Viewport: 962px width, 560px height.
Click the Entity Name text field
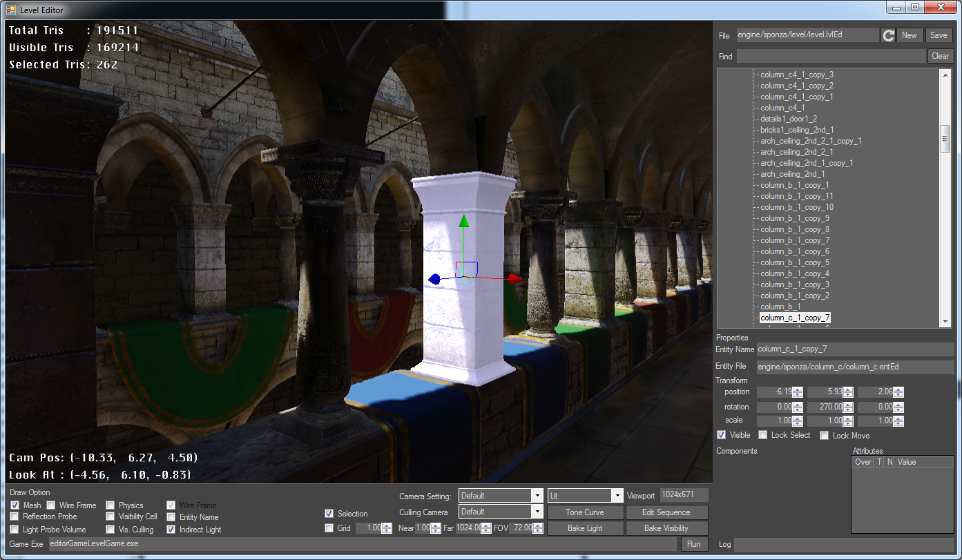click(x=855, y=349)
